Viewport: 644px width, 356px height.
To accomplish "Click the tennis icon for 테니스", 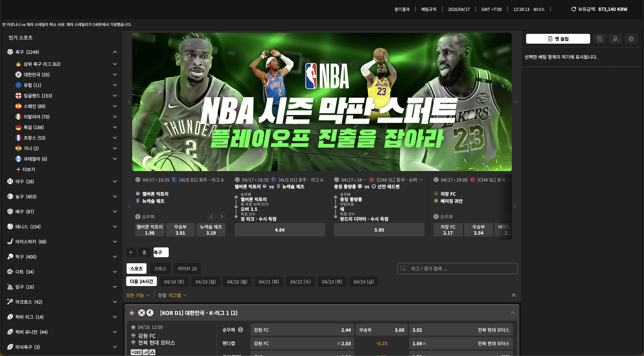I will 10,227.
